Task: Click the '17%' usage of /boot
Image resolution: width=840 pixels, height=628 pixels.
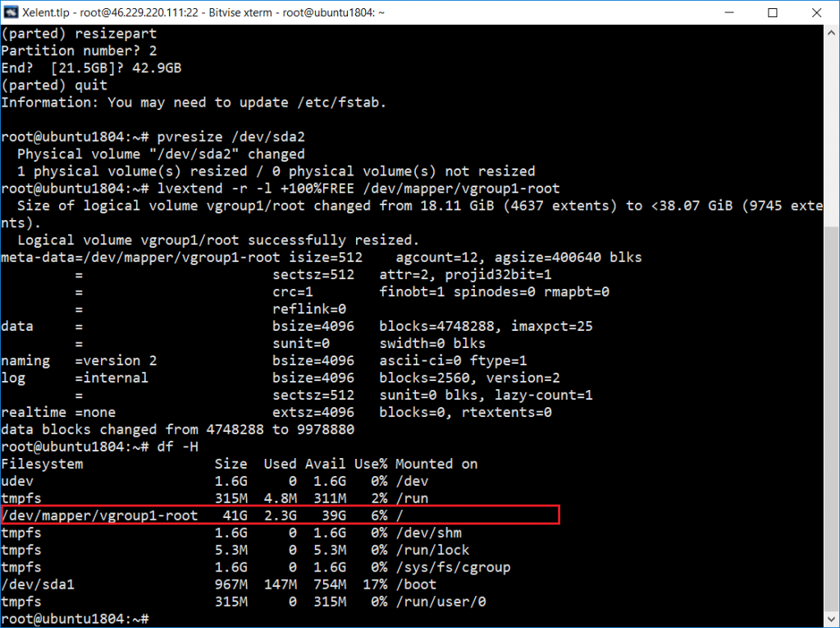Action: click(x=375, y=584)
